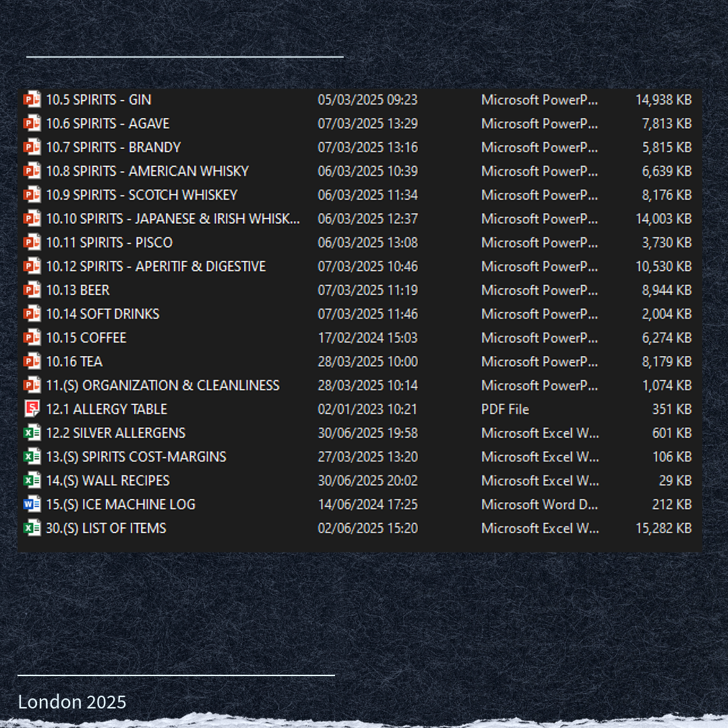Screen dimensions: 728x728
Task: Select file name 10.15 COFFEE
Action: coord(86,338)
